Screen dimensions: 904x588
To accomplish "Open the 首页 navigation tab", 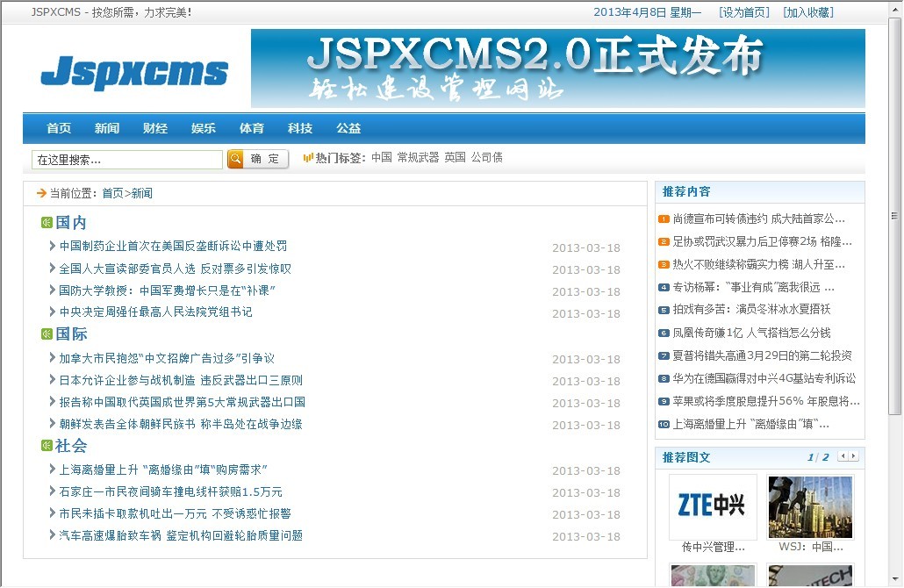I will (x=59, y=128).
